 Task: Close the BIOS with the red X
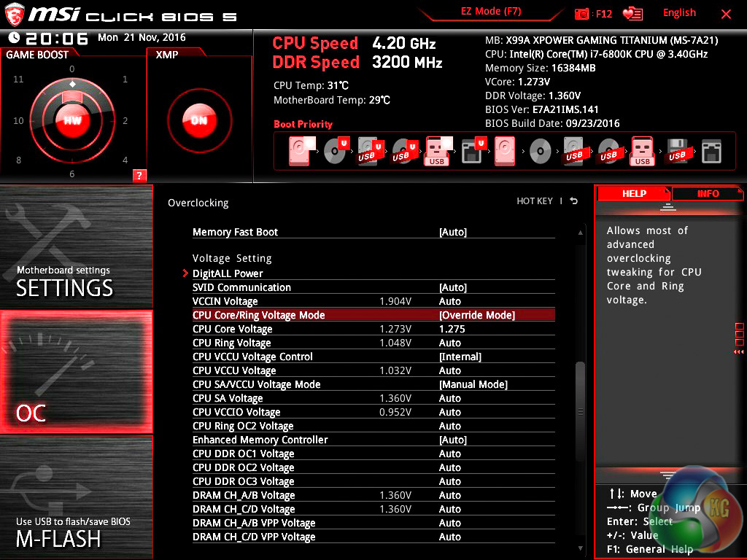[x=726, y=14]
